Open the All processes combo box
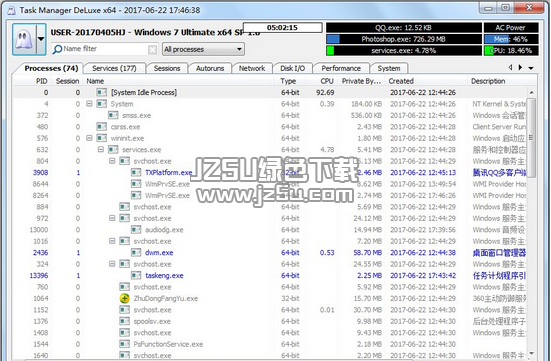 click(x=203, y=49)
